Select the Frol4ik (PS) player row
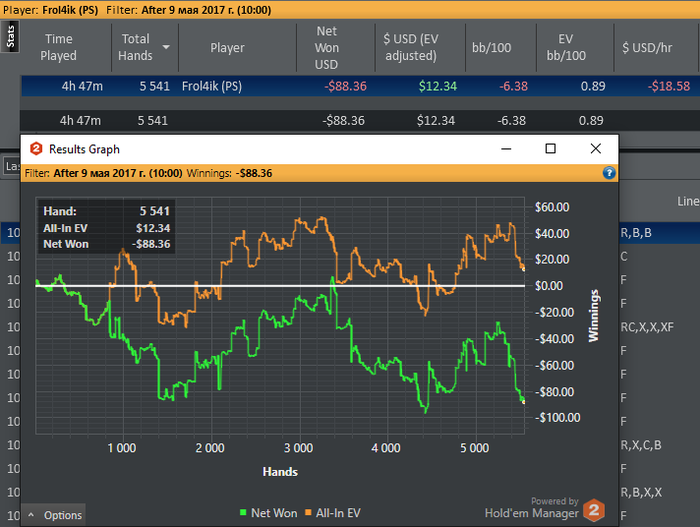 tap(360, 86)
